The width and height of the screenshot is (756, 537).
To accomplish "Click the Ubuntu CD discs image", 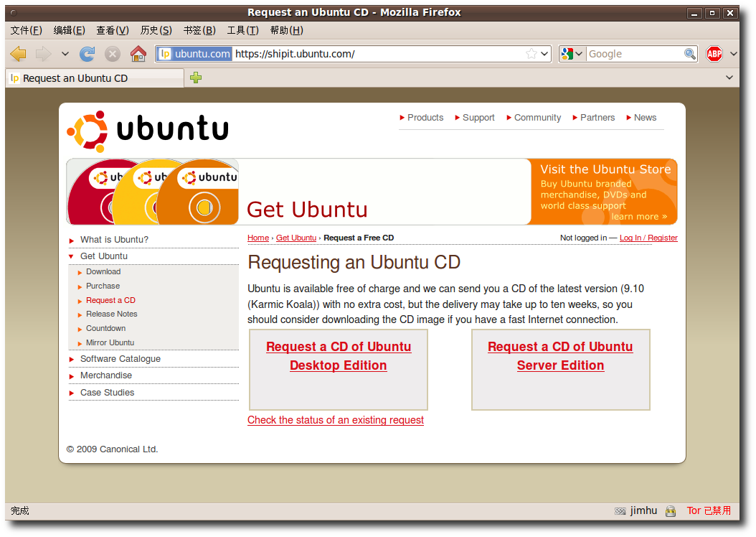I will 153,192.
